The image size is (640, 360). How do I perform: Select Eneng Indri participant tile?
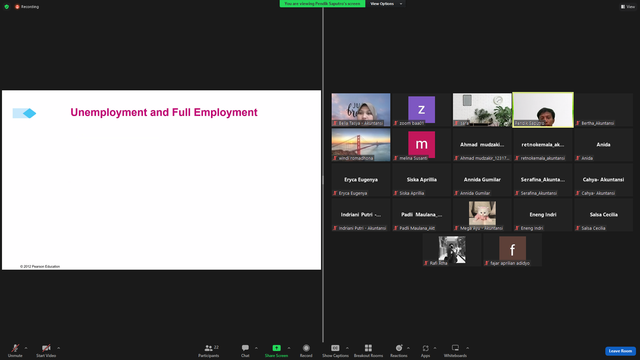tap(543, 215)
